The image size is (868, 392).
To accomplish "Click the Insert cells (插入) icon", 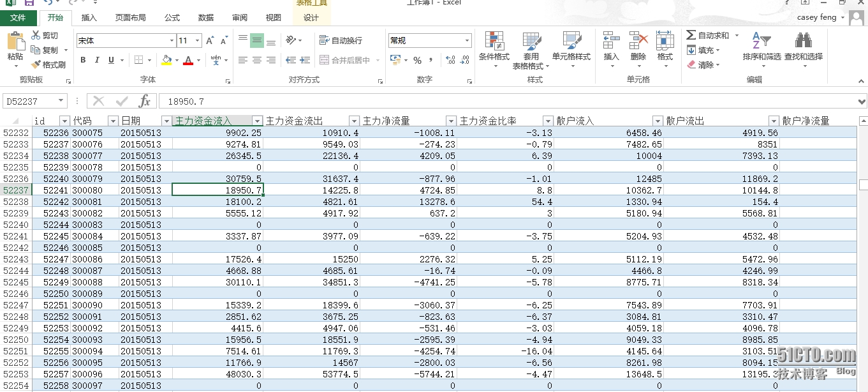I will click(x=611, y=41).
